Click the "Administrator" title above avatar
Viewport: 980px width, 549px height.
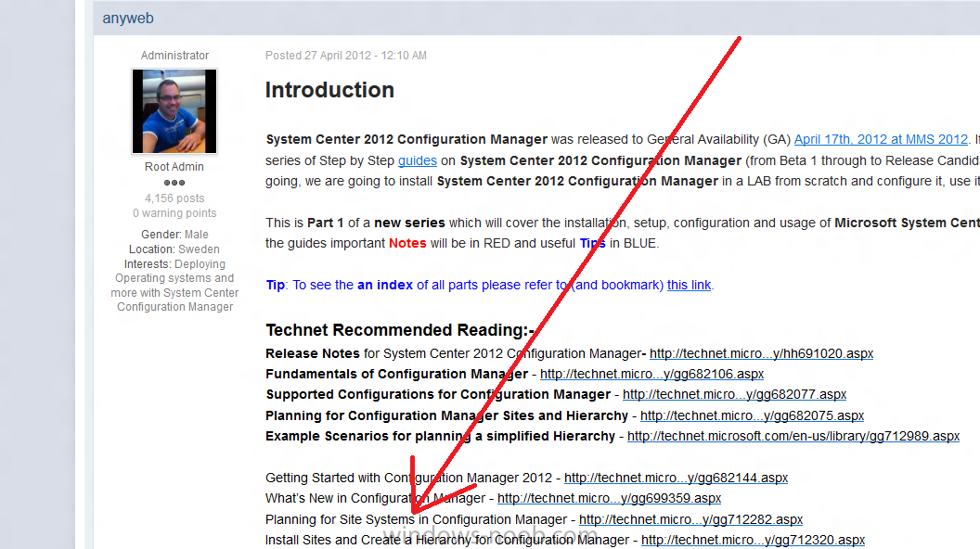[x=174, y=56]
